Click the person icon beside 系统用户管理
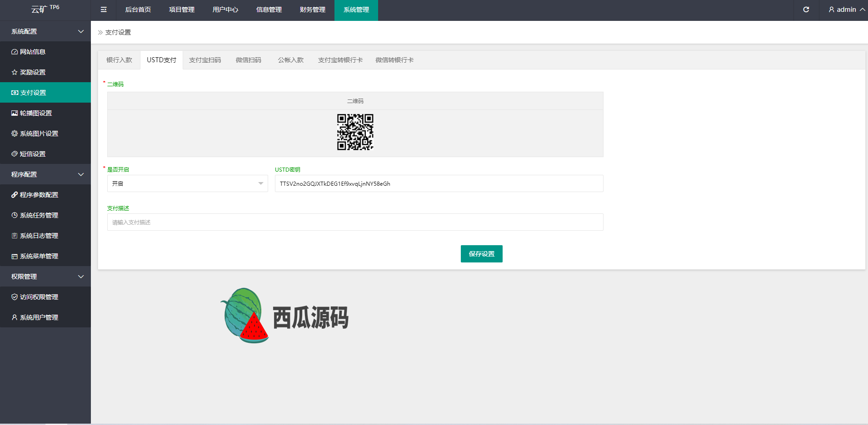This screenshot has width=868, height=425. [15, 317]
